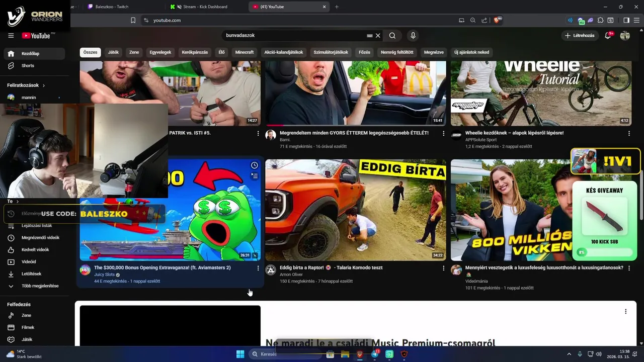Select the Minecraft filter chip
The image size is (644, 362).
(245, 52)
